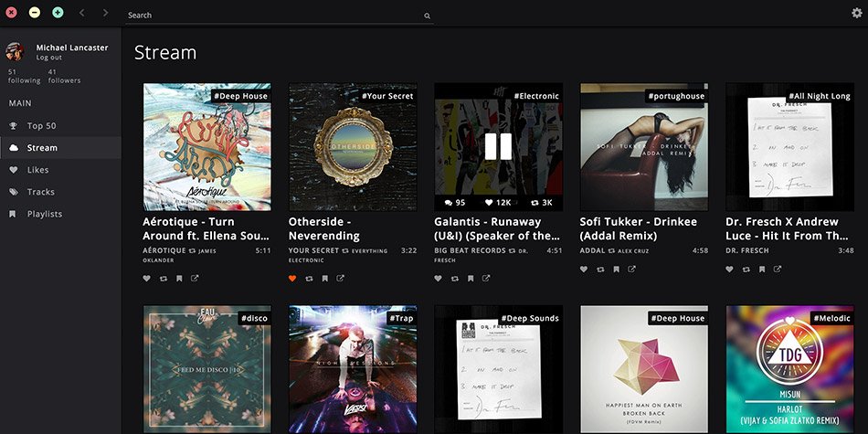Screen dimensions: 868x434
Task: Bookmark the Dr. Fresch X Andrew Luce track
Action: pyautogui.click(x=762, y=270)
